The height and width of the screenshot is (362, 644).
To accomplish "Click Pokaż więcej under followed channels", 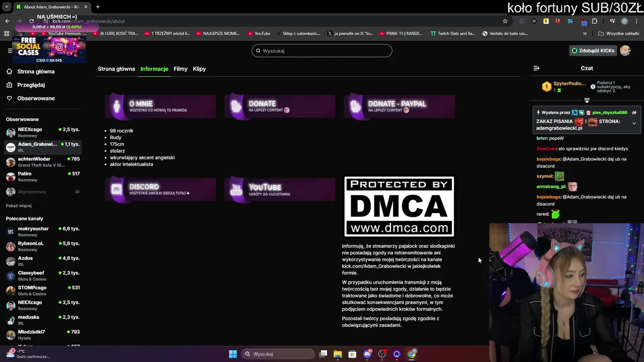I will (19, 206).
